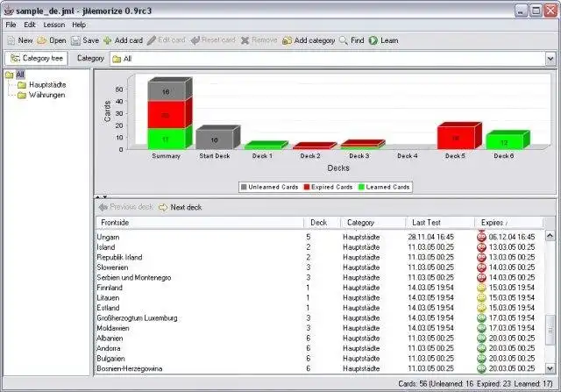Open the Edit menu

pyautogui.click(x=30, y=25)
